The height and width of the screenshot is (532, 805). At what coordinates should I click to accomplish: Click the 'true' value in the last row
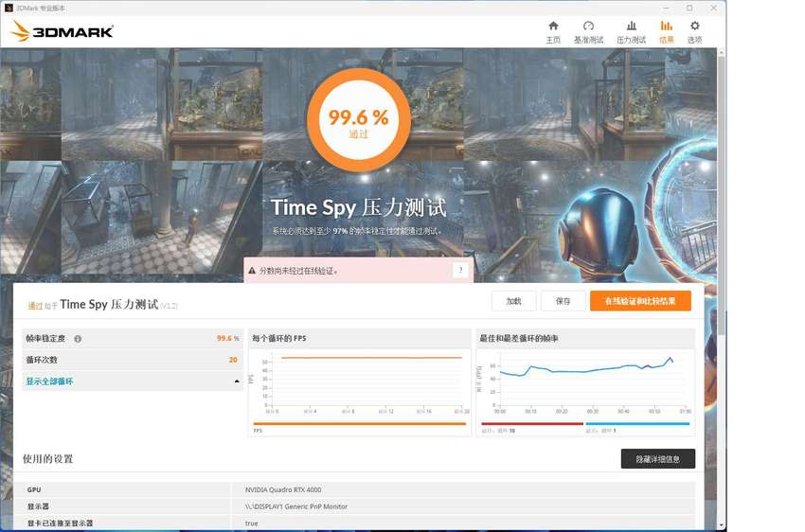tap(252, 523)
